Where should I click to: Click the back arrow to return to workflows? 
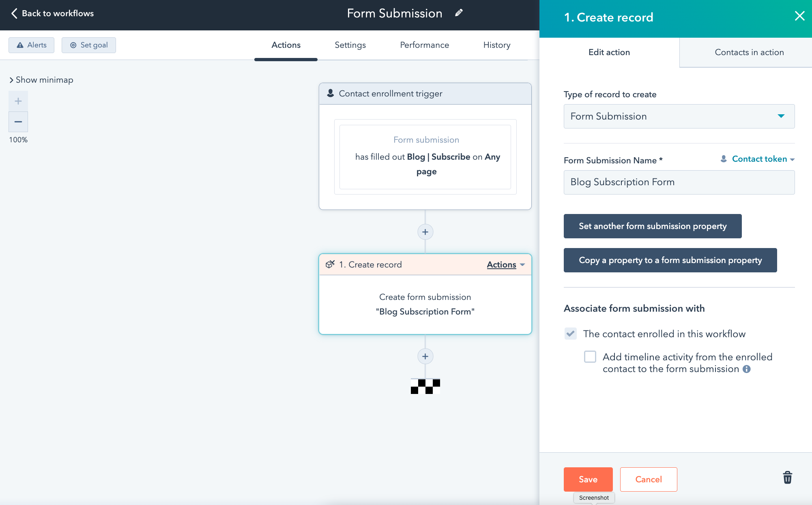pyautogui.click(x=15, y=13)
